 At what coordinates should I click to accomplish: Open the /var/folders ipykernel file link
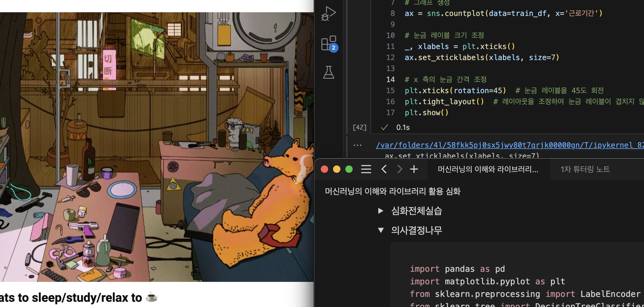pyautogui.click(x=510, y=145)
